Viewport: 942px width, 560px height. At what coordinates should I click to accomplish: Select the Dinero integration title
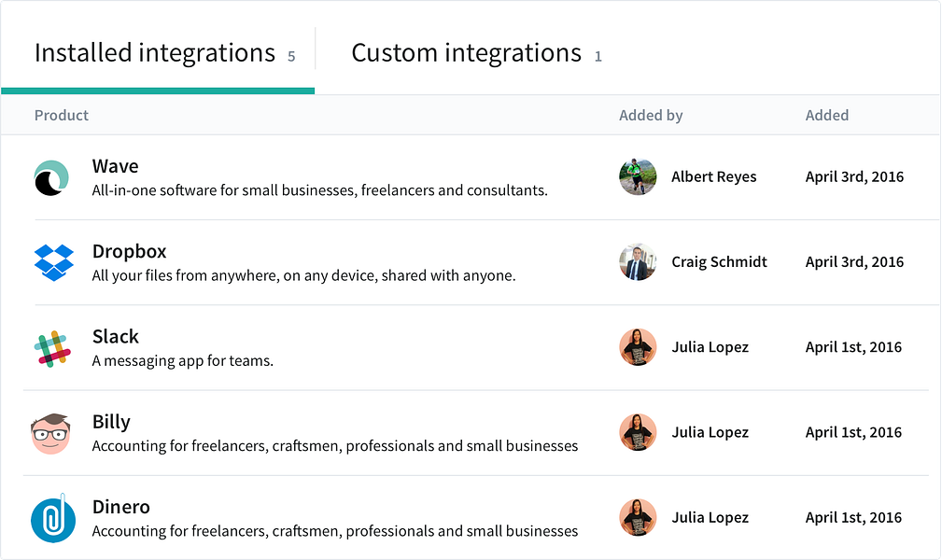[x=120, y=507]
